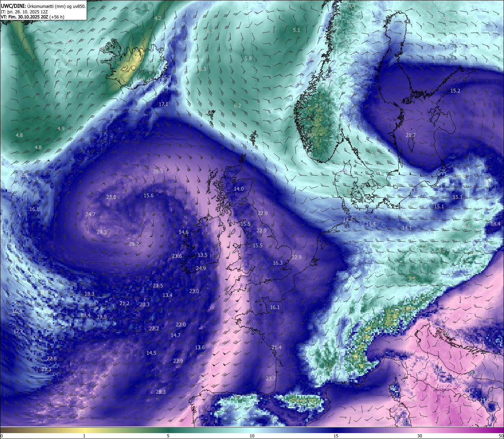The width and height of the screenshot is (504, 439).
Task: Click the 23.9 value on the map
Action: click(x=178, y=361)
